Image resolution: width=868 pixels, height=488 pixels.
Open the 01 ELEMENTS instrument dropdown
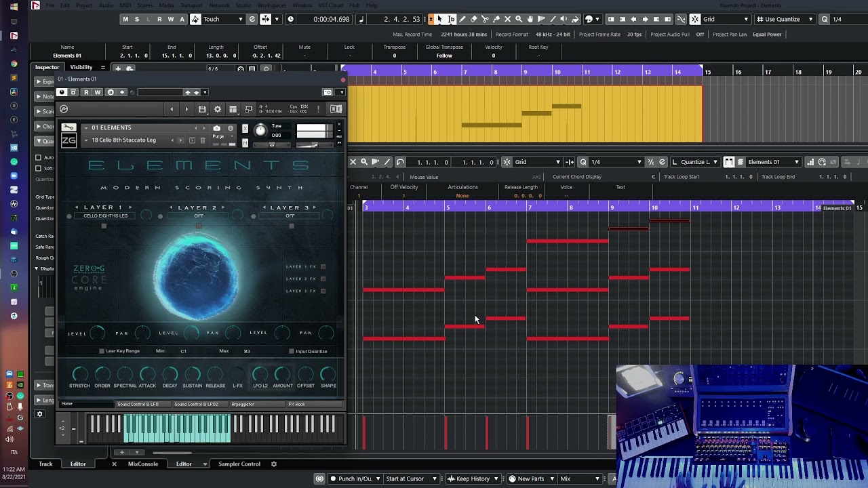86,127
